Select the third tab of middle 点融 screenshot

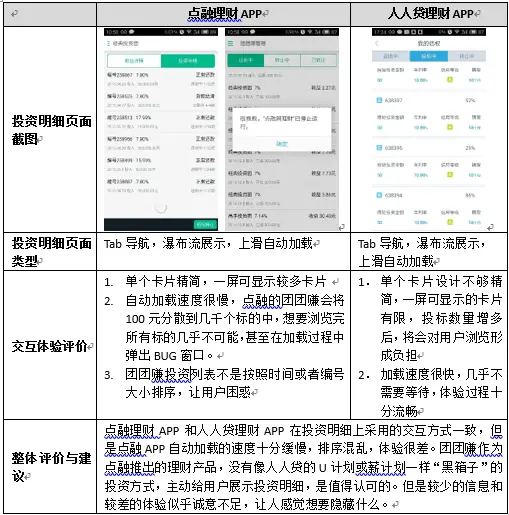(318, 60)
